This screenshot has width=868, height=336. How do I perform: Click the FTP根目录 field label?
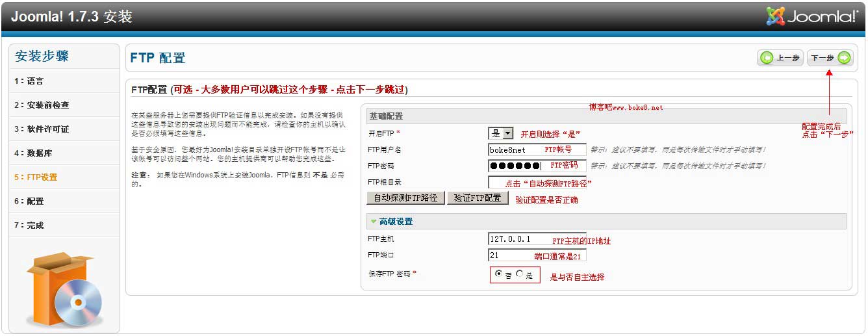point(385,182)
